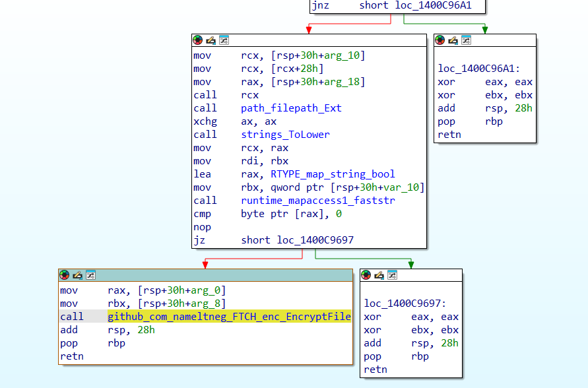Click graph group icon on loc_1400C96A1 block
Image resolution: width=588 pixels, height=388 pixels.
(467, 40)
